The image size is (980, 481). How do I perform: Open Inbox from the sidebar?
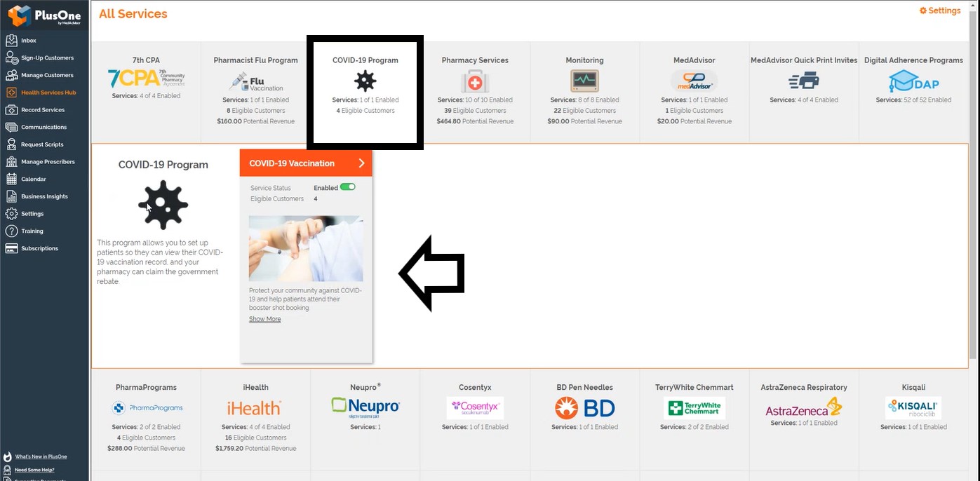pos(28,41)
